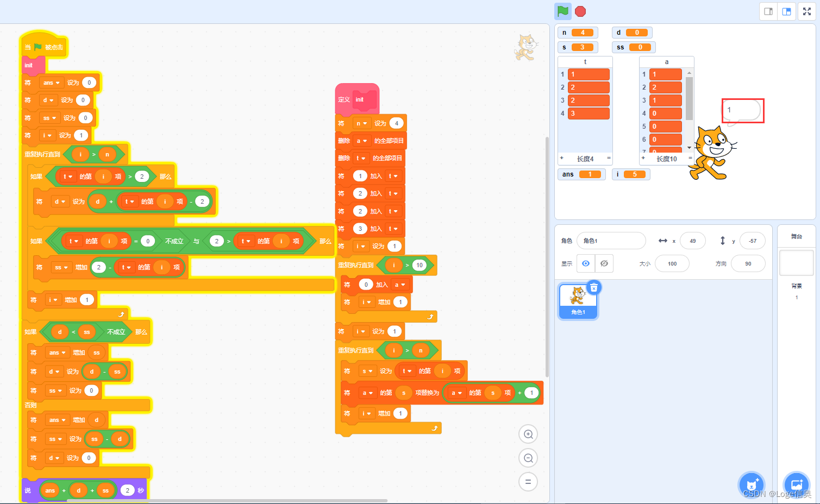This screenshot has width=820, height=504.
Task: Open 'a' list dropdown in replace item block
Action: pos(367,393)
